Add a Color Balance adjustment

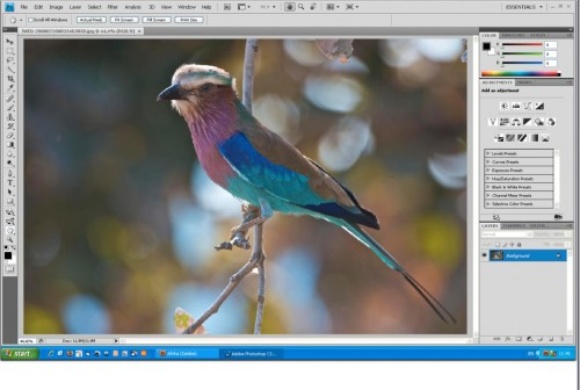point(516,122)
